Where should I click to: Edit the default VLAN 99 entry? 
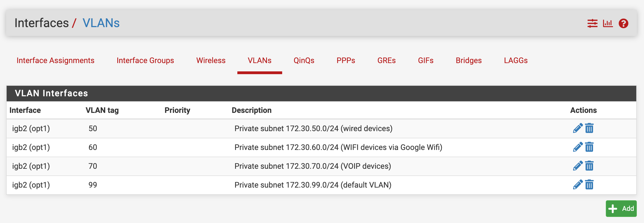pos(578,185)
